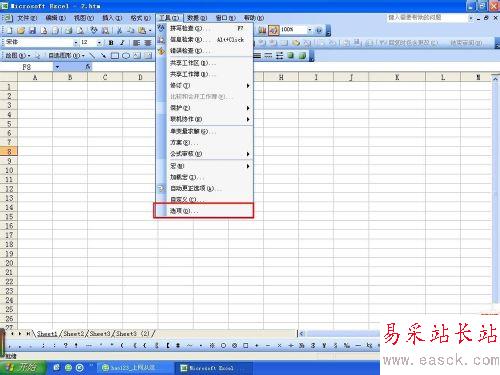The width and height of the screenshot is (500, 375).
Task: Click the Line Style icon
Action: pos(257,56)
